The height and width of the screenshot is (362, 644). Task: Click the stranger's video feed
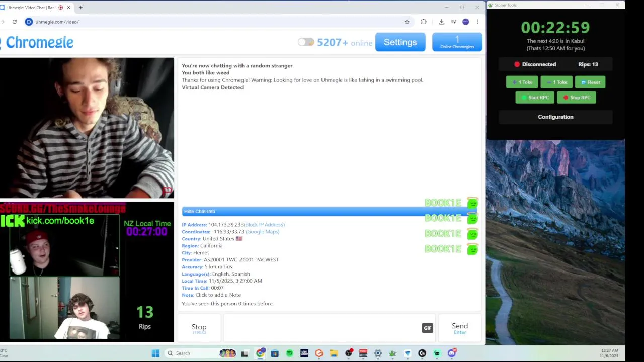pos(87,128)
